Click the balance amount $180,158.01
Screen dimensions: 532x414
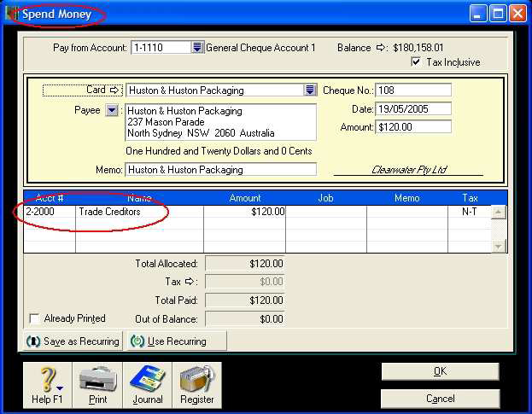tap(418, 48)
